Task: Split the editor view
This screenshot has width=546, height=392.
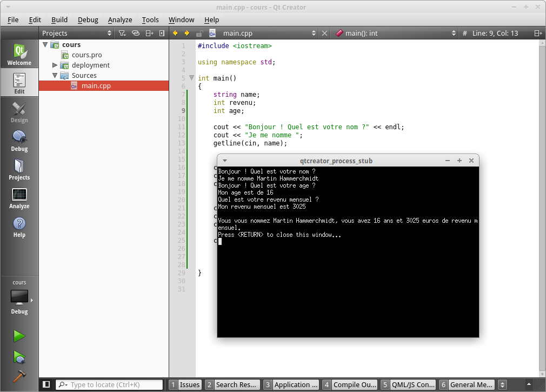Action: click(x=538, y=33)
